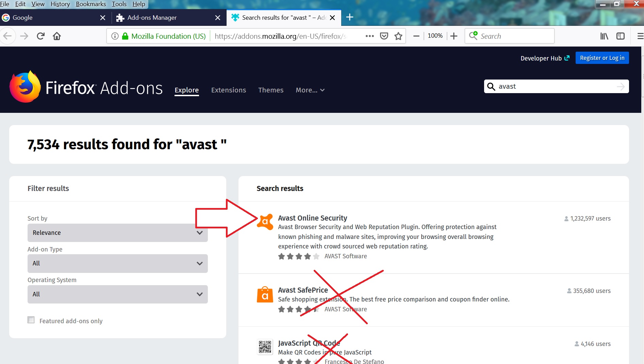Screen dimensions: 644x364
Task: Close the avast search results tab
Action: pos(333,18)
